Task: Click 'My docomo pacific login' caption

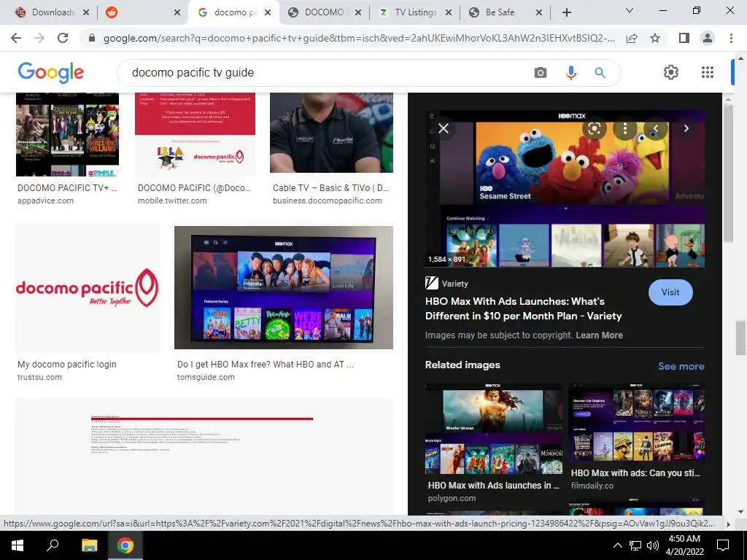Action: pos(66,365)
